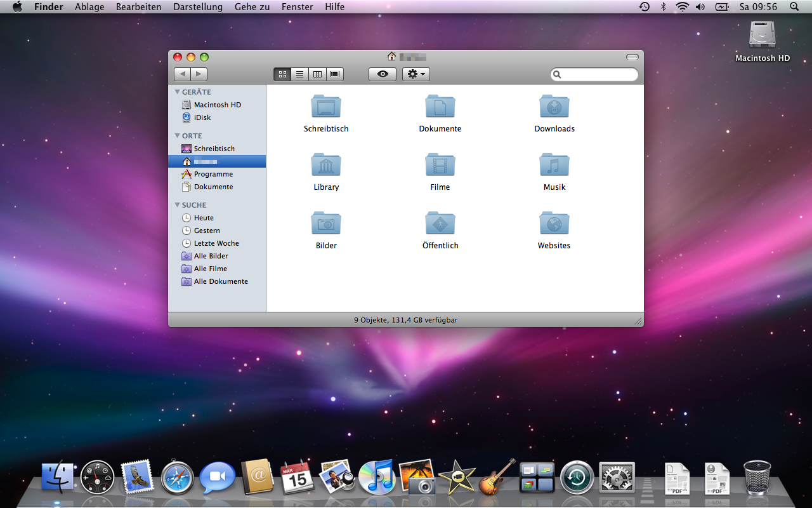Select Programme in the sidebar
The image size is (812, 508).
click(x=213, y=174)
